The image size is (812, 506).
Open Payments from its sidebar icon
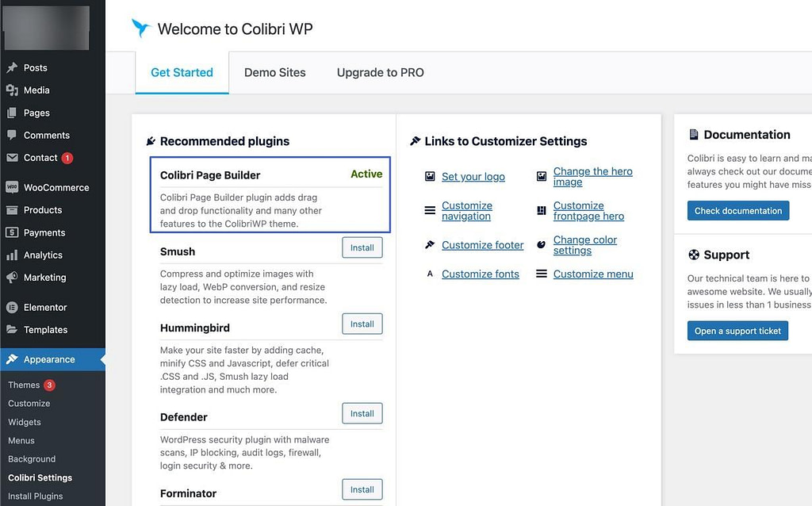tap(13, 232)
